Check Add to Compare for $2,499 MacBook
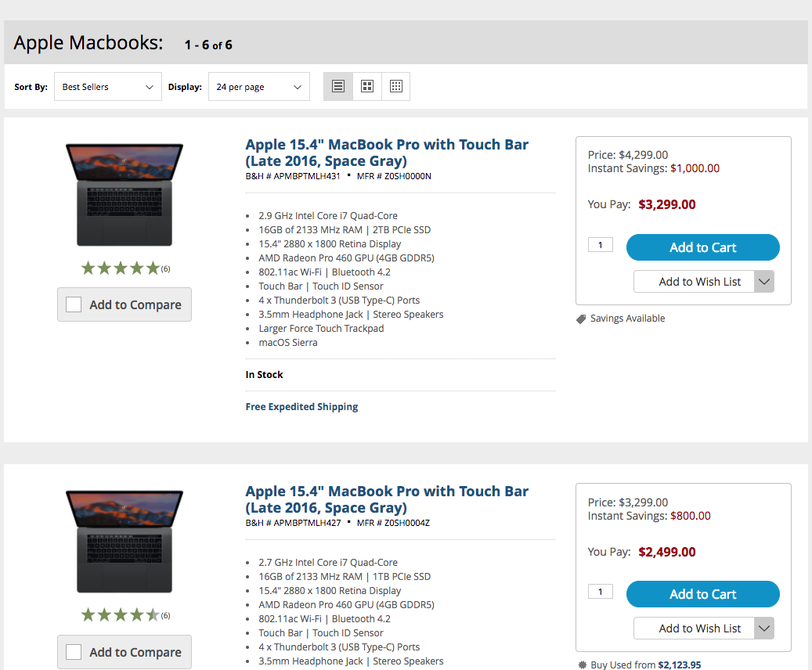Viewport: 812px width, 670px height. click(x=74, y=652)
